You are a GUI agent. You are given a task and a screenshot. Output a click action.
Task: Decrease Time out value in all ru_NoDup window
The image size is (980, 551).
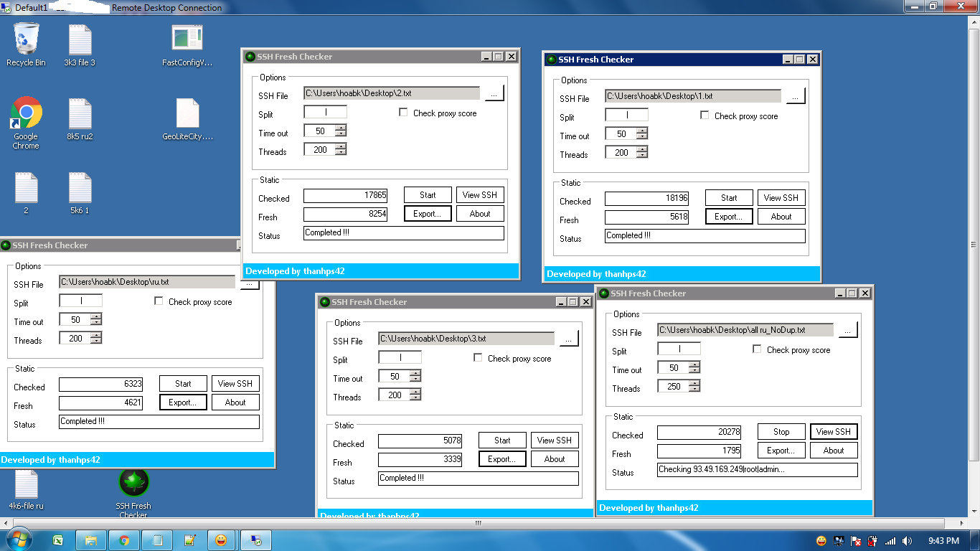[694, 371]
